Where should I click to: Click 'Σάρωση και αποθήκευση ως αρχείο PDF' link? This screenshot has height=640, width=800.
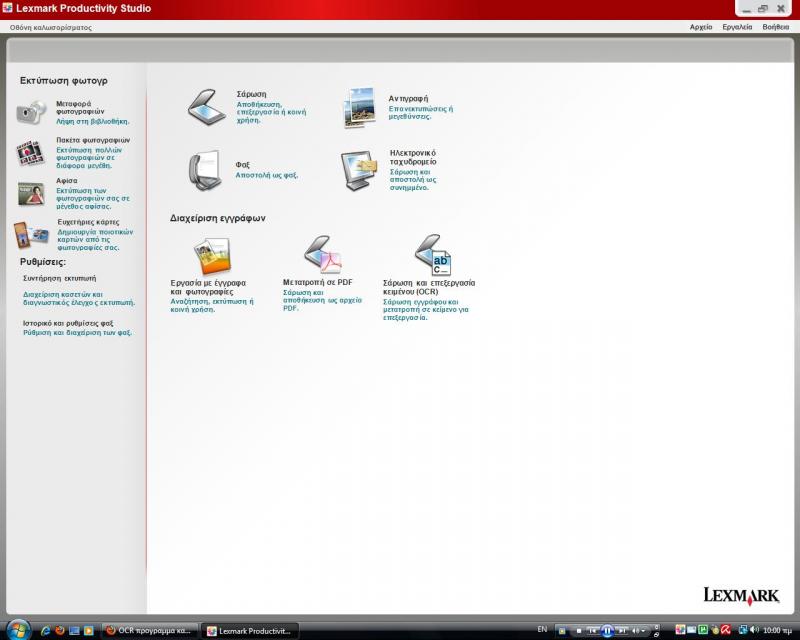[x=322, y=300]
